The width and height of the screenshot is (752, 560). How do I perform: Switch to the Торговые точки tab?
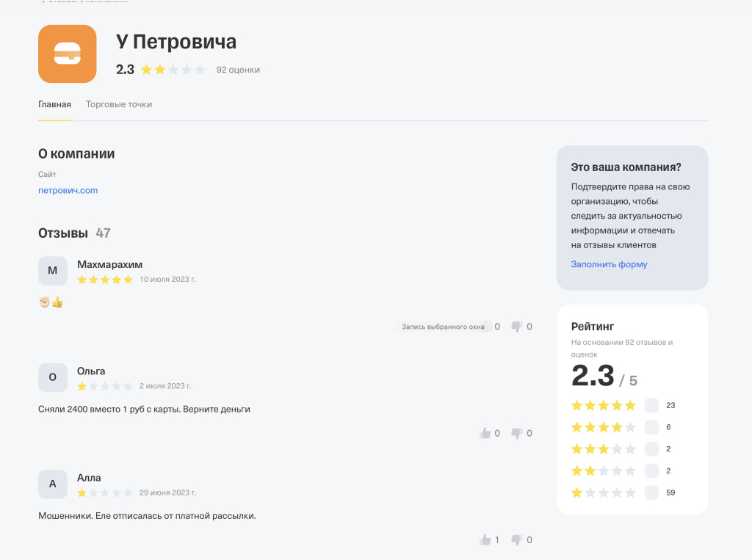[119, 104]
